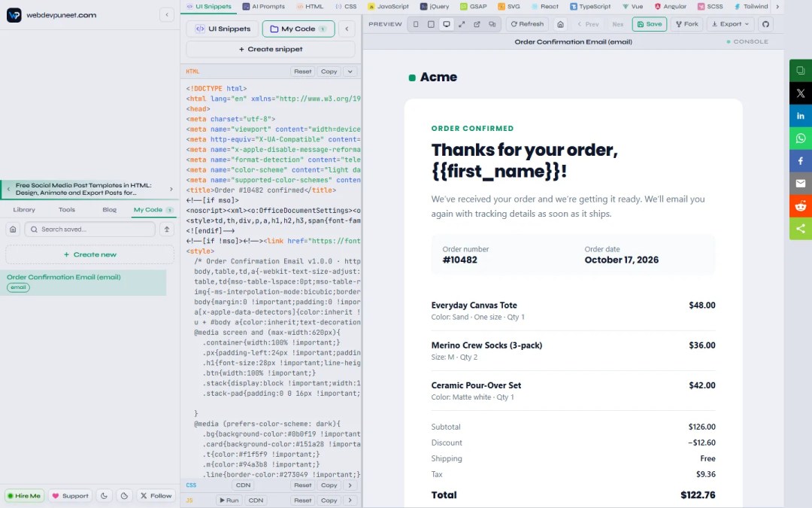Click the cookie-shaped icon button
The width and height of the screenshot is (812, 508).
(x=124, y=495)
